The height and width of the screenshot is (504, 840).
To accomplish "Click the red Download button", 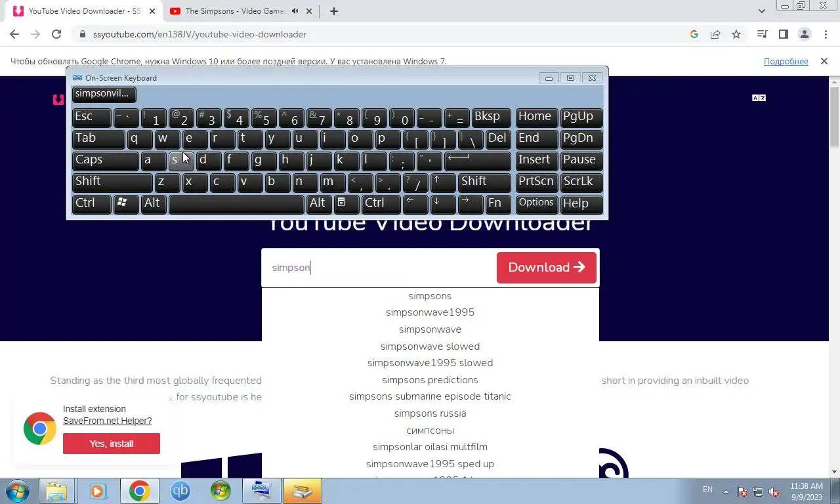I will (x=547, y=268).
